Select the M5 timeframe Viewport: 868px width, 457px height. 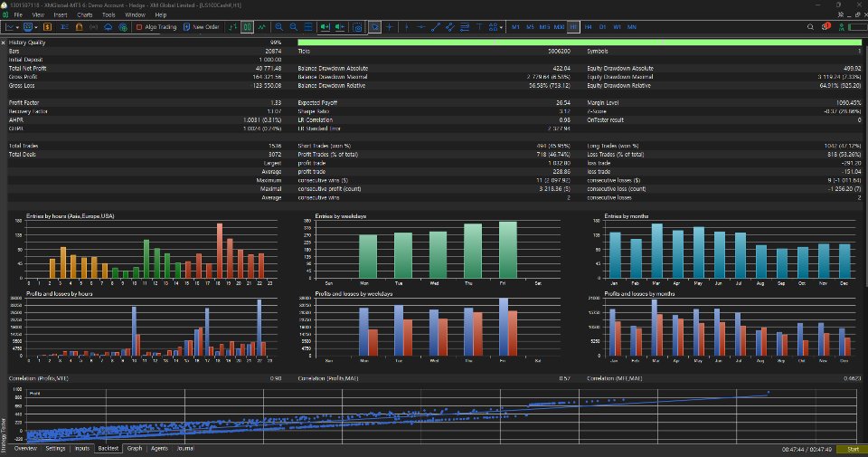pos(530,26)
